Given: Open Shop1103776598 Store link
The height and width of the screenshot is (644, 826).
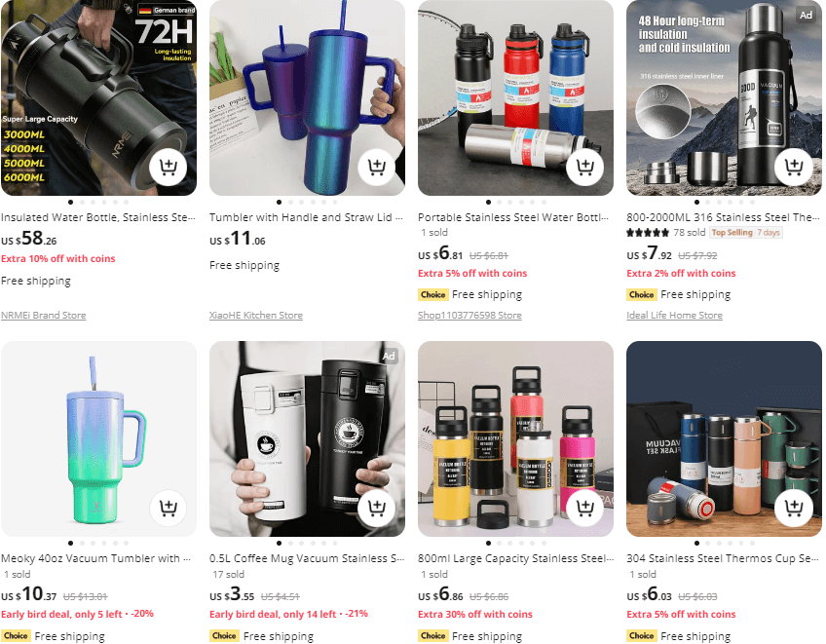Looking at the screenshot, I should tap(469, 315).
